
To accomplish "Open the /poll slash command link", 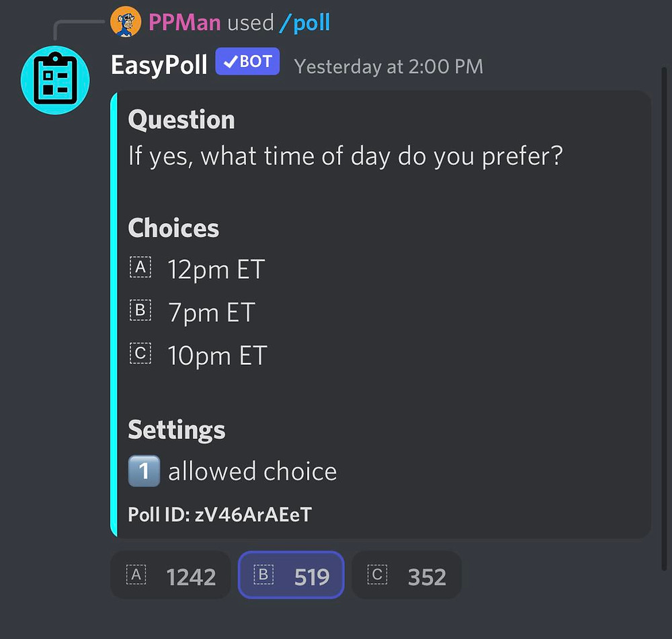I will tap(304, 23).
